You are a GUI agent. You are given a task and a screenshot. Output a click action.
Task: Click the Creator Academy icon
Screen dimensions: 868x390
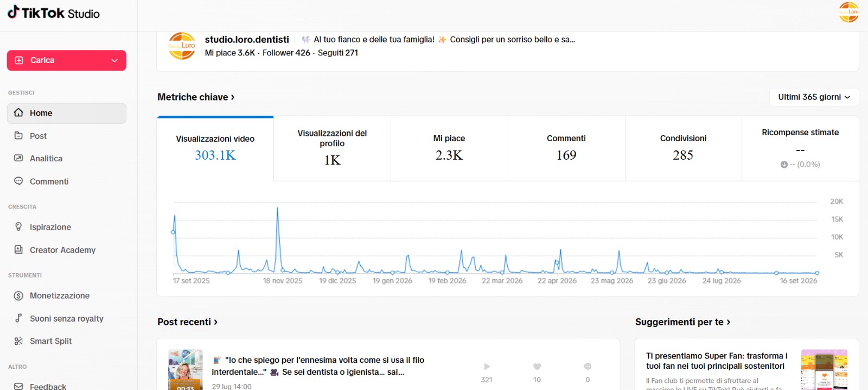(18, 249)
